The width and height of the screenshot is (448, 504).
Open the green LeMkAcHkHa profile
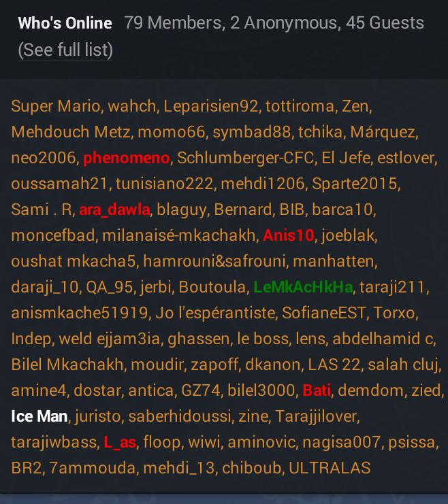pos(303,287)
